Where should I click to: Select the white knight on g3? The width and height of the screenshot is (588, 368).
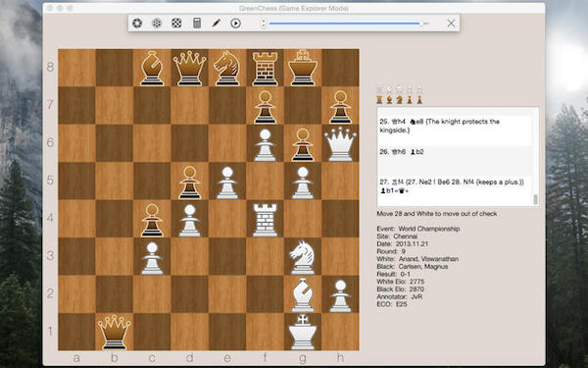[x=303, y=257]
